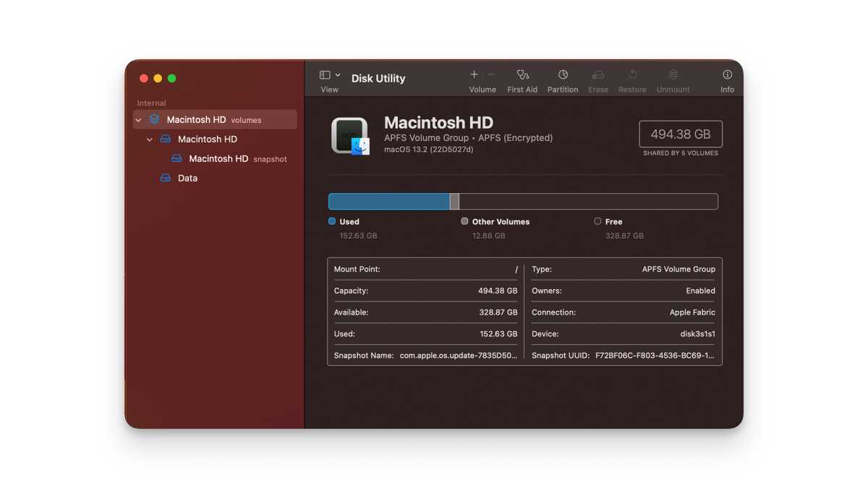
Task: Click the 494.38 GB capacity box
Action: pos(681,134)
